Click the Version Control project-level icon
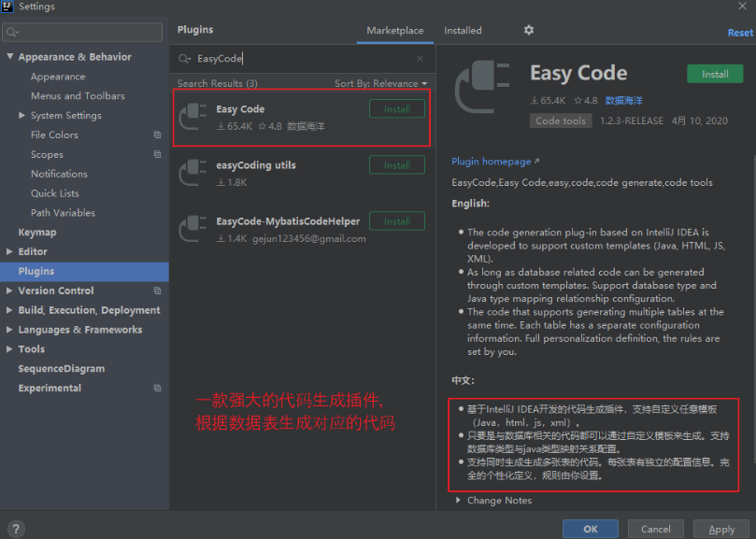 [157, 291]
